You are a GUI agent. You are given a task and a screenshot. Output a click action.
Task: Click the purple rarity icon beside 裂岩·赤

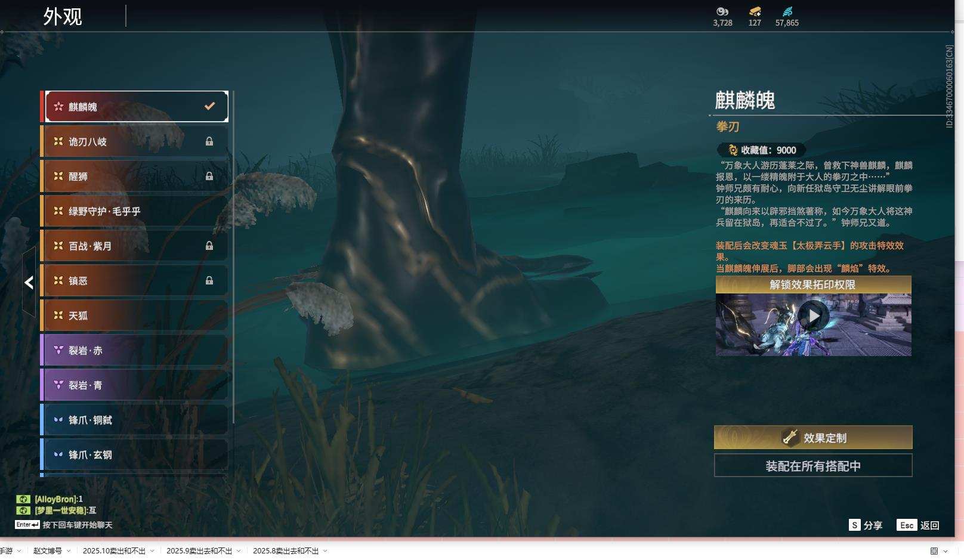58,350
